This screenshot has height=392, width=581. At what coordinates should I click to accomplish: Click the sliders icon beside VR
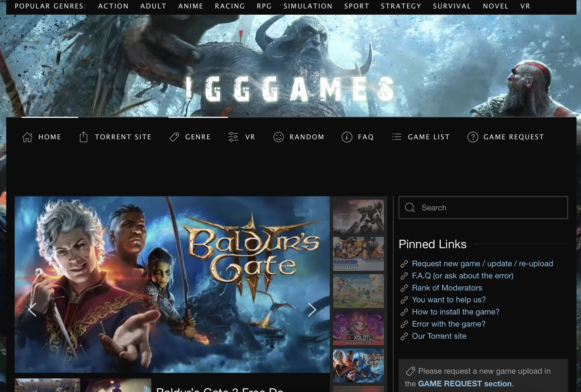tap(233, 137)
